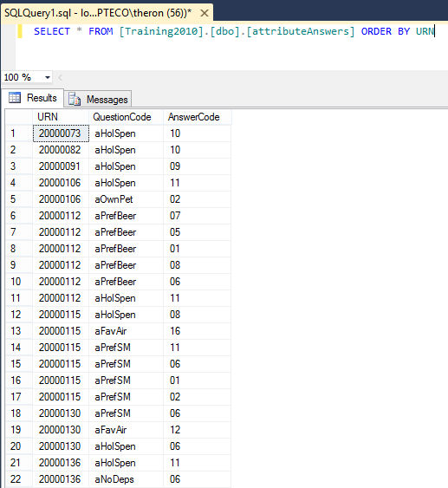Select AnswerCode 07 in row 6
The width and height of the screenshot is (448, 488).
pos(198,216)
